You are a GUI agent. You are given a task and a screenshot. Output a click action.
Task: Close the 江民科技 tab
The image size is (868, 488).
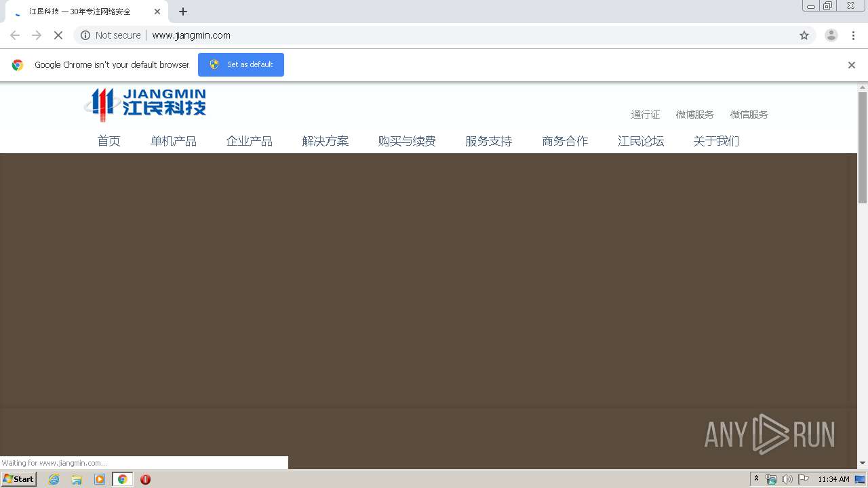click(157, 12)
